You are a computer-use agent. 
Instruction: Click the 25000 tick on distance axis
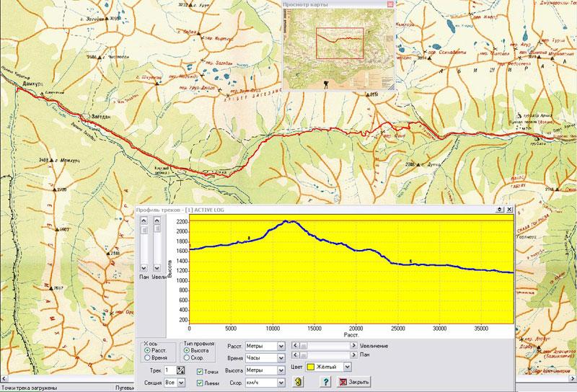point(398,329)
